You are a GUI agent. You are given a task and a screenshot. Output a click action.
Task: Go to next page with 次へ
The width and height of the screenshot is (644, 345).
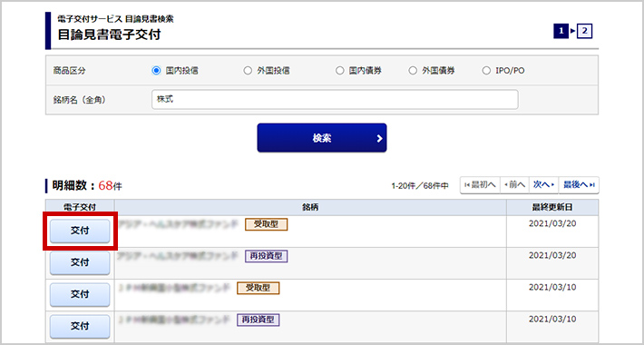[544, 185]
